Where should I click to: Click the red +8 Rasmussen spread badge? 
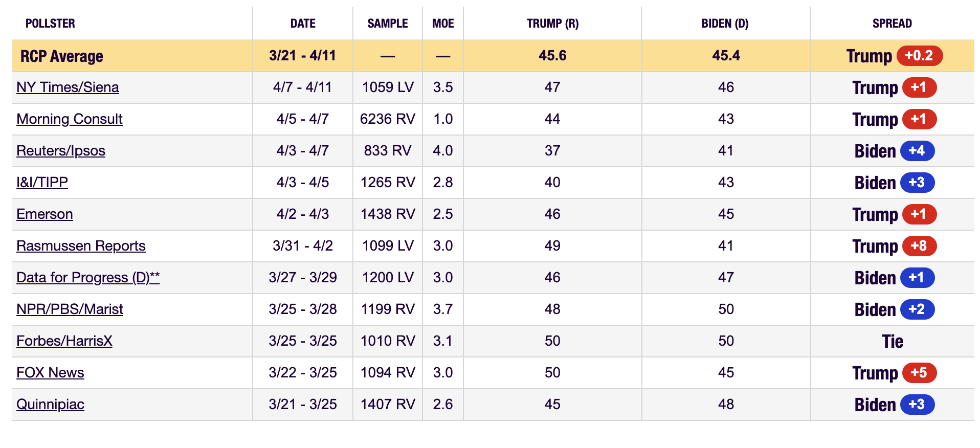point(919,246)
